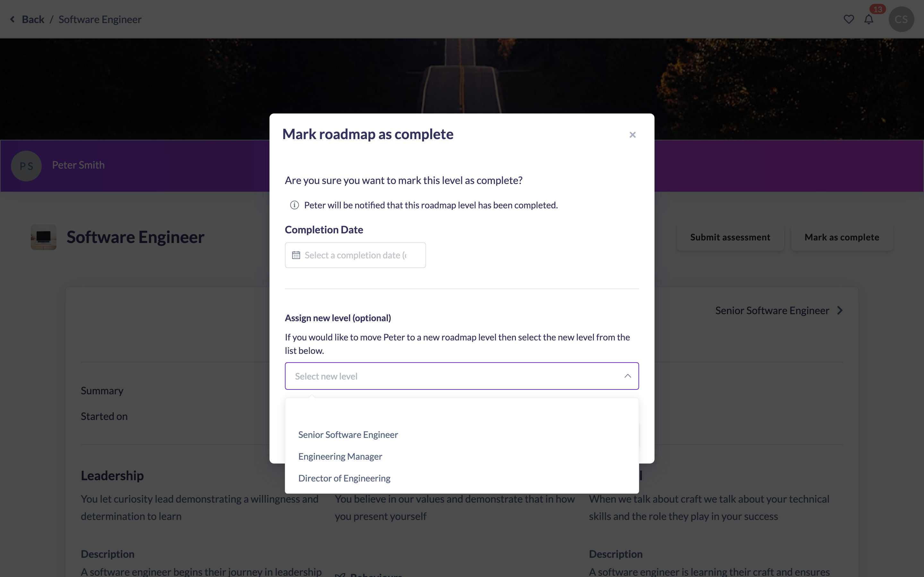The width and height of the screenshot is (924, 577).
Task: Click the favorites heart icon
Action: pyautogui.click(x=848, y=20)
